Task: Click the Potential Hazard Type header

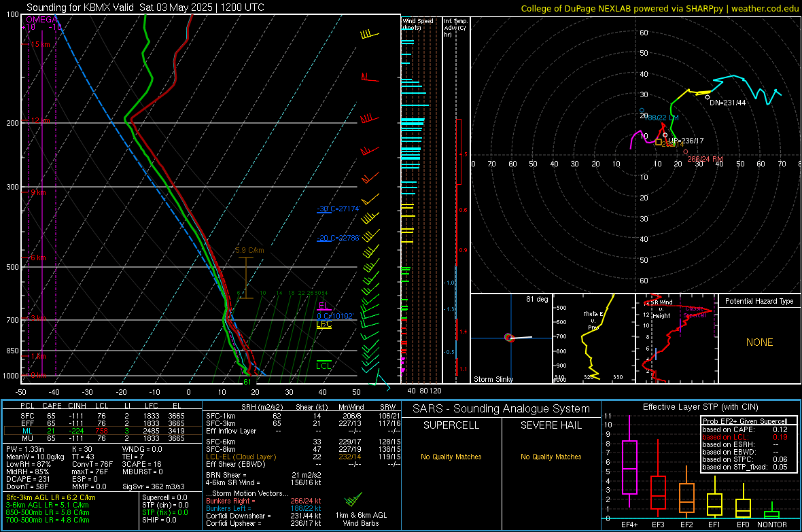Action: point(759,301)
